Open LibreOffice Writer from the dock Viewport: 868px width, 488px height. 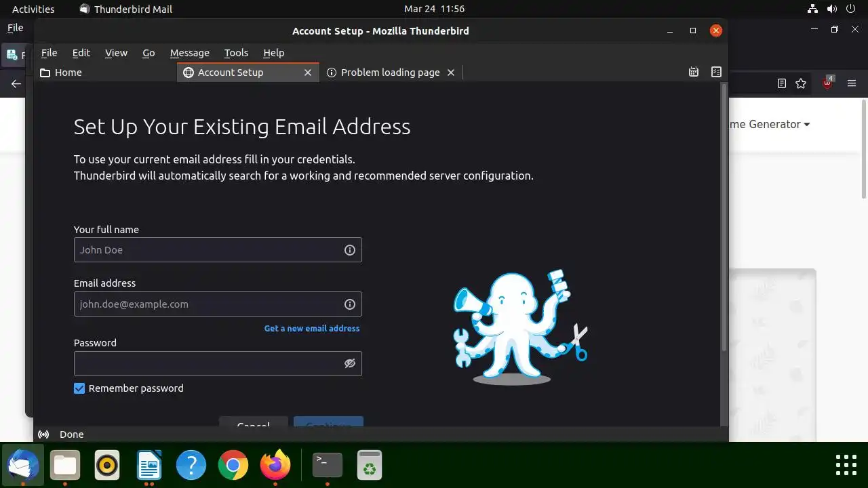point(149,466)
